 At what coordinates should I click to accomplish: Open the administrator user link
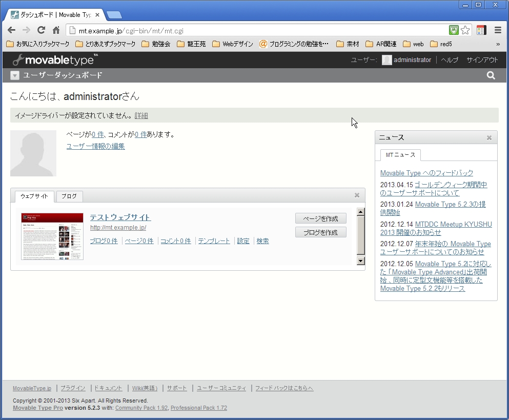point(412,60)
